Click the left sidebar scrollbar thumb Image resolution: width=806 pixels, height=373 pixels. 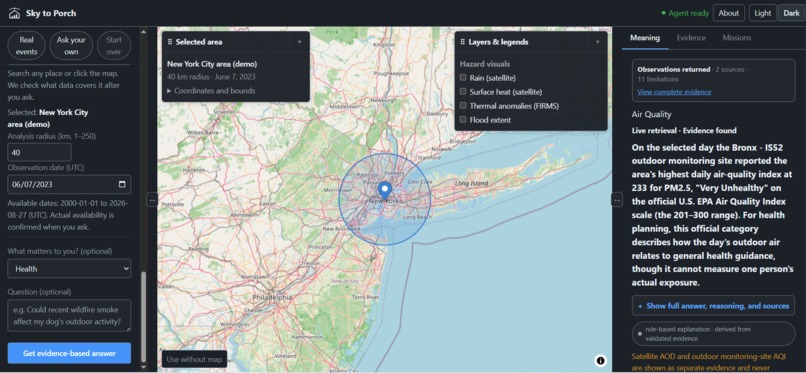pyautogui.click(x=143, y=317)
